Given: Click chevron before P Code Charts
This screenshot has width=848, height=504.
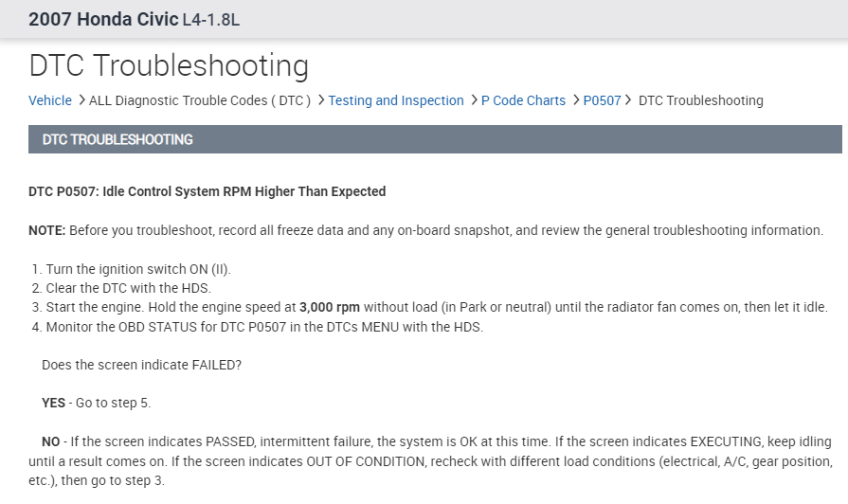Looking at the screenshot, I should pos(474,100).
